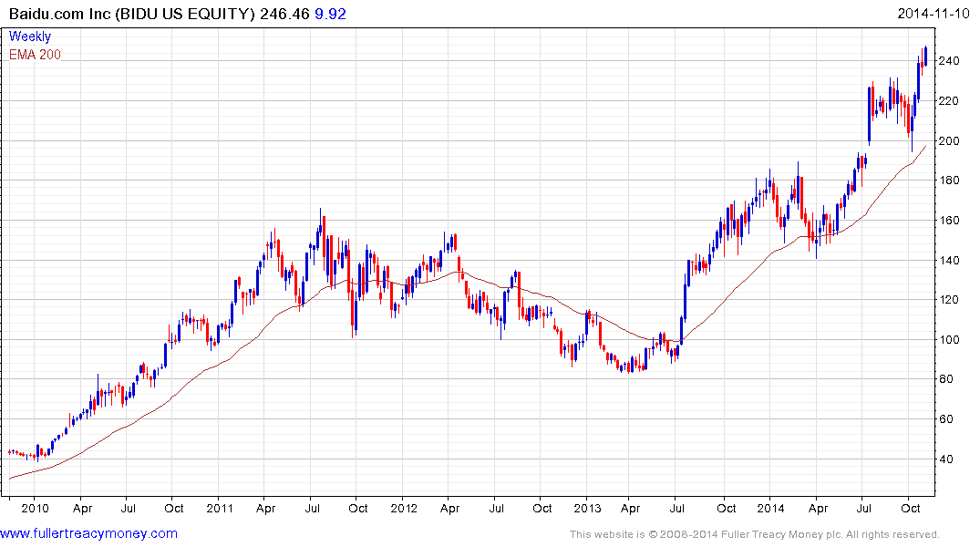Click the 40 price axis label

pyautogui.click(x=946, y=459)
